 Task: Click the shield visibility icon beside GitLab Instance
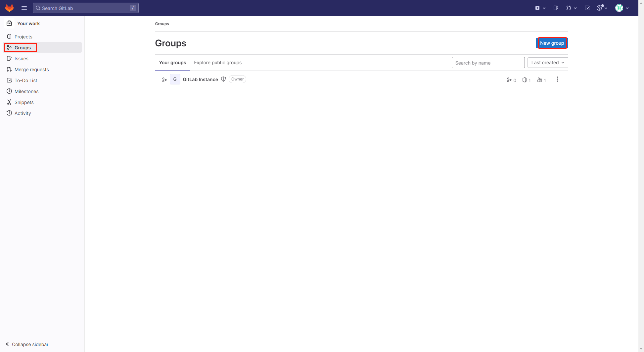tap(223, 79)
